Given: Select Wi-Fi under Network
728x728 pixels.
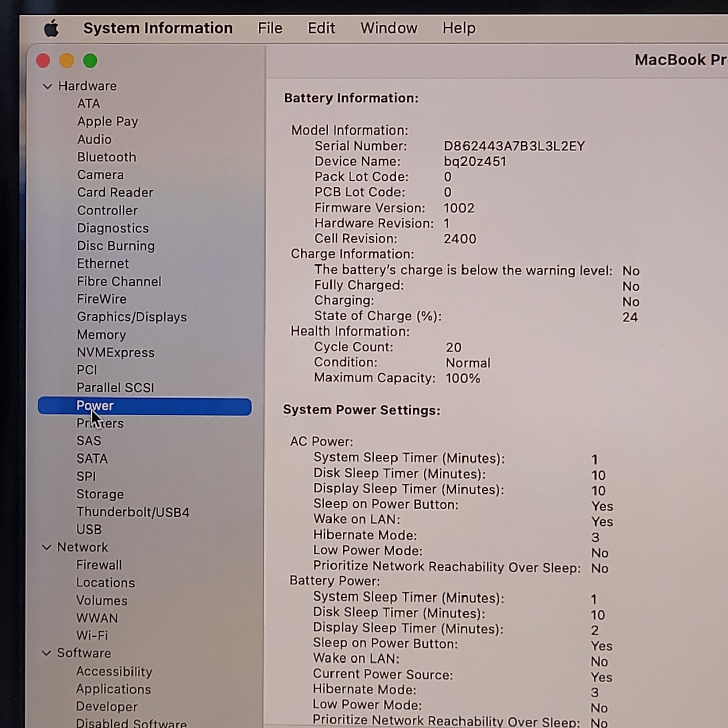Looking at the screenshot, I should coord(92,635).
